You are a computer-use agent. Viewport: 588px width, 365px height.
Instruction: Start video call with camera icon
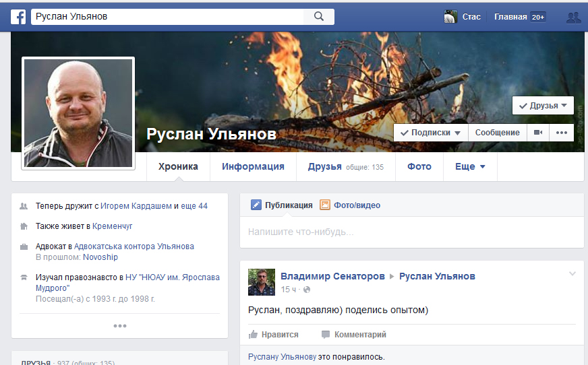click(538, 133)
